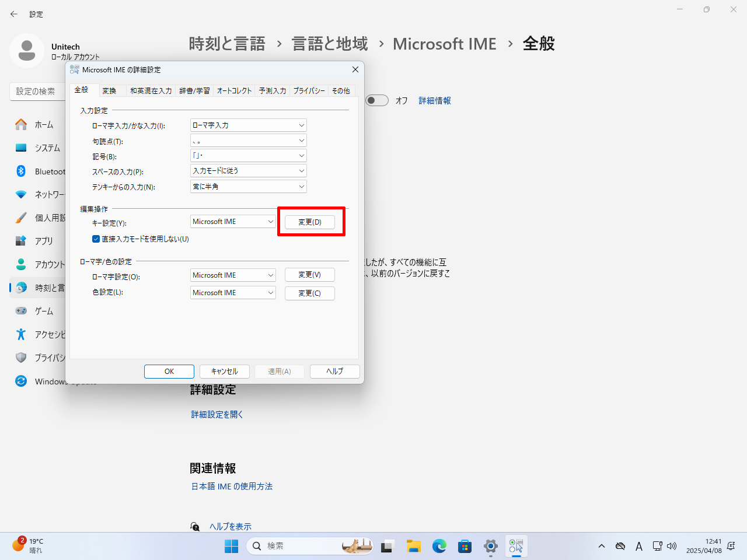Expand the 色設定 dropdown
This screenshot has width=747, height=560.
pos(233,292)
